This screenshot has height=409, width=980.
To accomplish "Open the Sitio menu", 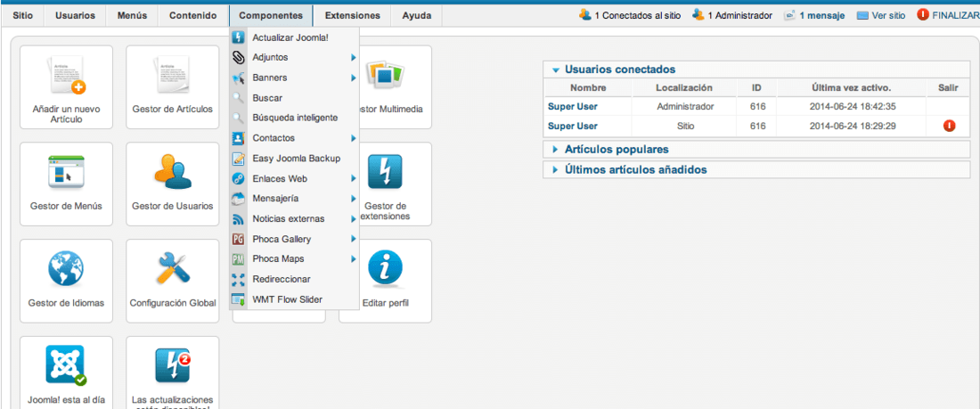I will 22,16.
